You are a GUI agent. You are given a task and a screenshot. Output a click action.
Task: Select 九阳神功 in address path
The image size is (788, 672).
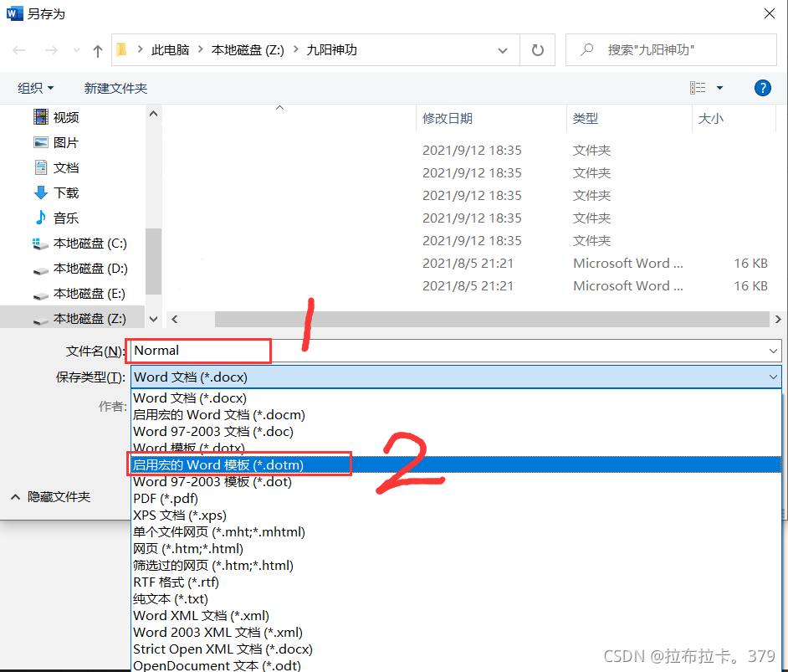tap(332, 49)
